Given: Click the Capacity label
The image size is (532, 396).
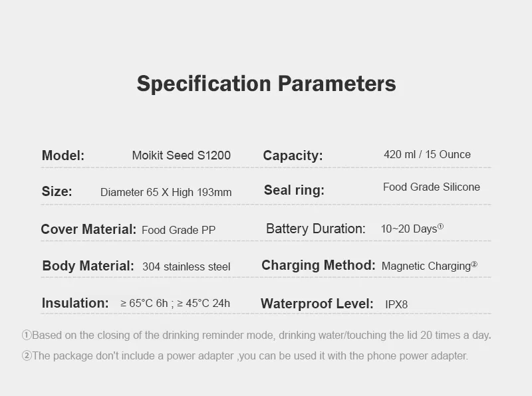Looking at the screenshot, I should pyautogui.click(x=293, y=155).
